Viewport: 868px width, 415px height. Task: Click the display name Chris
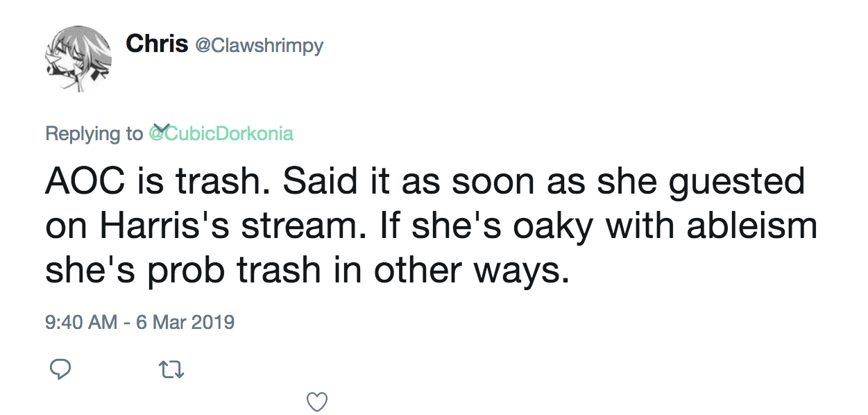pos(157,44)
